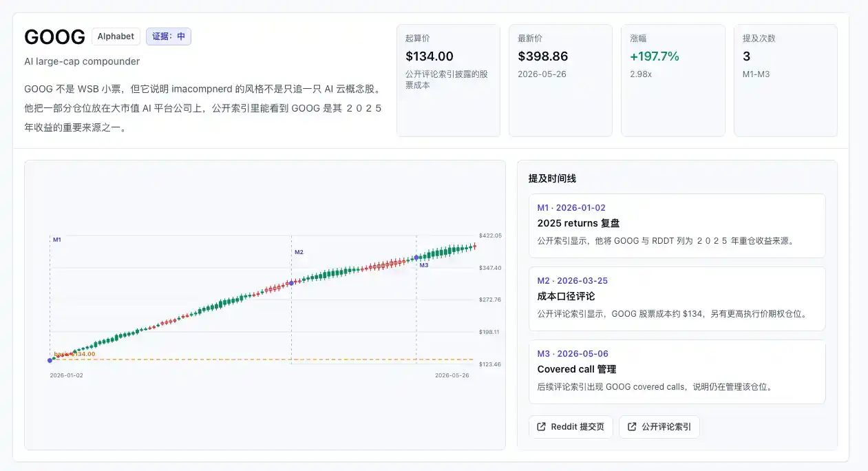Click the 2026-01-02 chart start date label
868x471 pixels.
point(67,375)
